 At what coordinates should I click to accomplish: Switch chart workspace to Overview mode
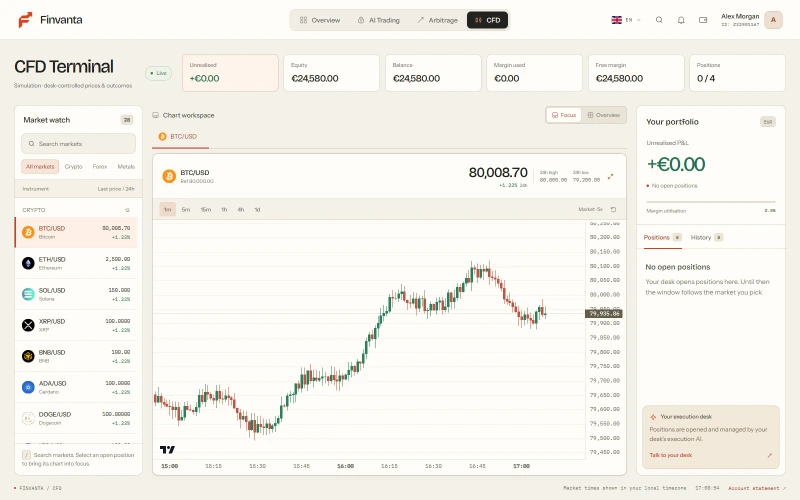coord(604,115)
